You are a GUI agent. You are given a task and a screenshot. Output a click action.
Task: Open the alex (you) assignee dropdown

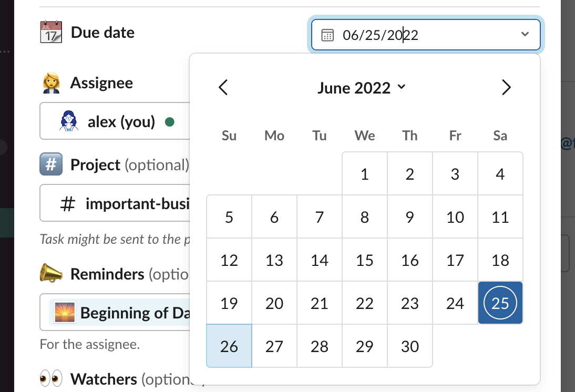pyautogui.click(x=116, y=122)
